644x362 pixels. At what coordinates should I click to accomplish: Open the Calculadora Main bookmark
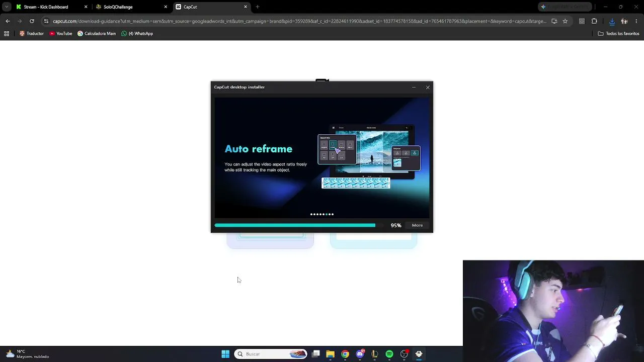[x=97, y=34]
